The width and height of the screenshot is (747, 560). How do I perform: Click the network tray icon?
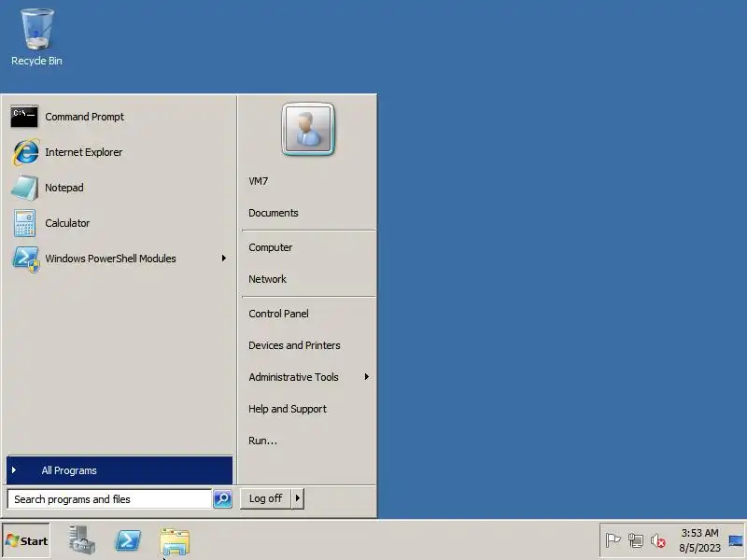636,540
